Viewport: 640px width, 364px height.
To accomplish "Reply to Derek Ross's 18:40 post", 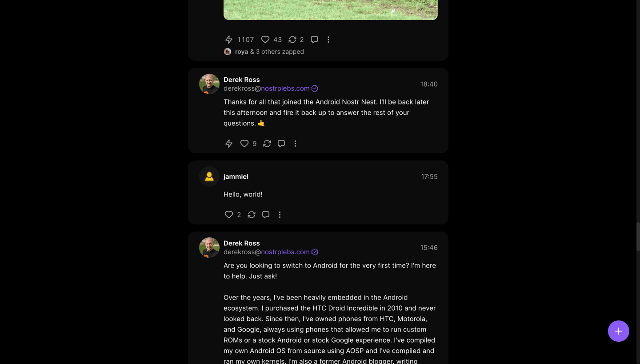I will coord(281,144).
